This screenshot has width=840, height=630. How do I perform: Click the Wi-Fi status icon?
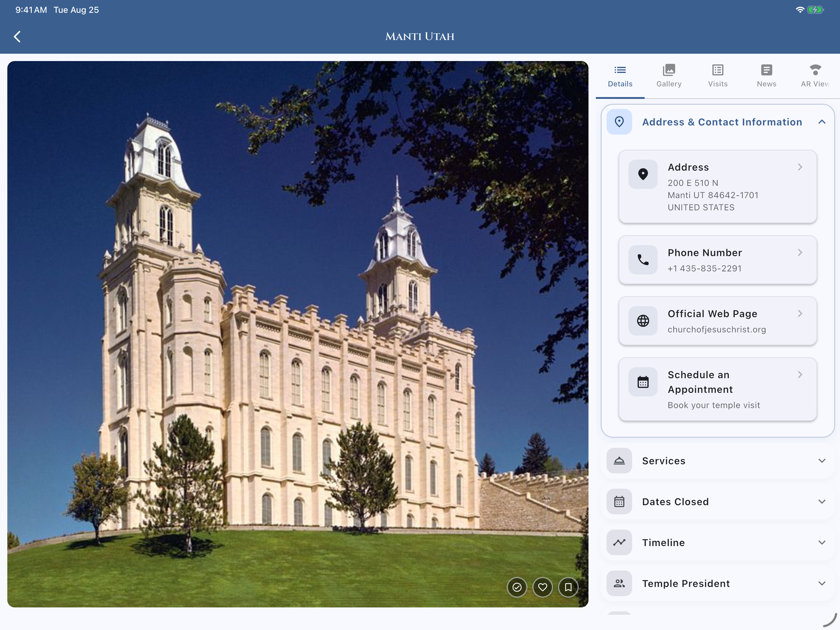pos(800,10)
